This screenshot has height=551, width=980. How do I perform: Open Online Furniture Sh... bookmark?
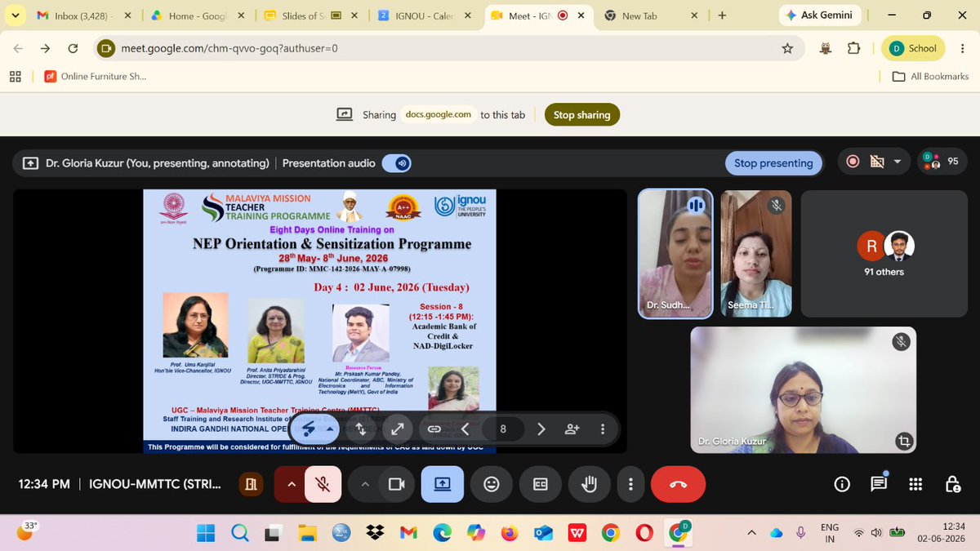click(x=95, y=76)
